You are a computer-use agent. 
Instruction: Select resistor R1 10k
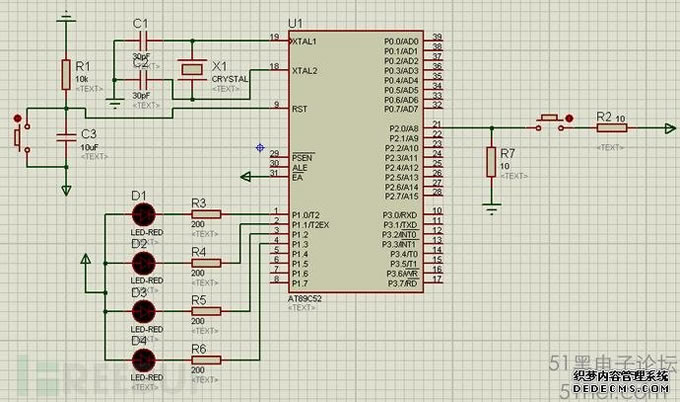tap(66, 74)
